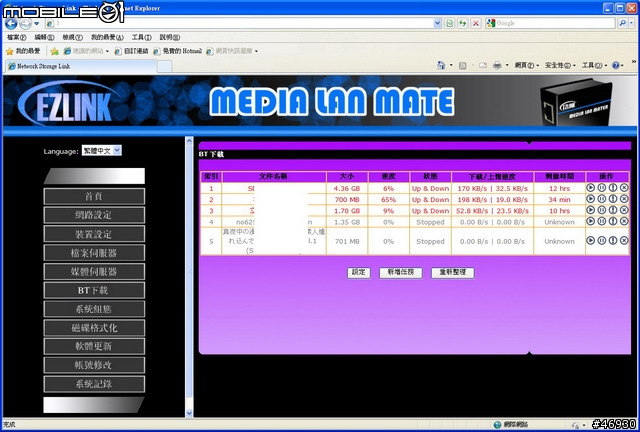Show info for torrent 1 (4.36 GB)
640x432 pixels.
tap(613, 187)
